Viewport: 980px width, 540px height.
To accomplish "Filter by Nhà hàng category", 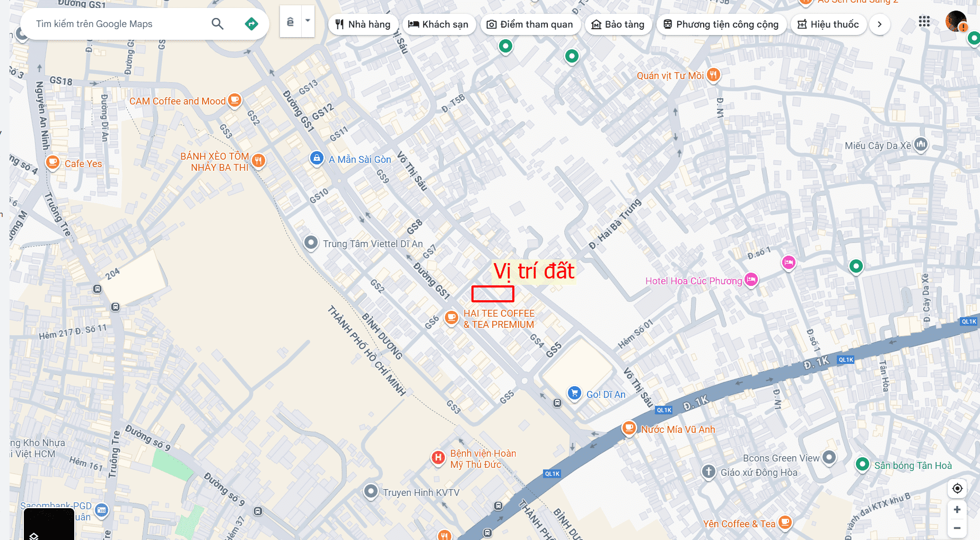I will coord(363,24).
